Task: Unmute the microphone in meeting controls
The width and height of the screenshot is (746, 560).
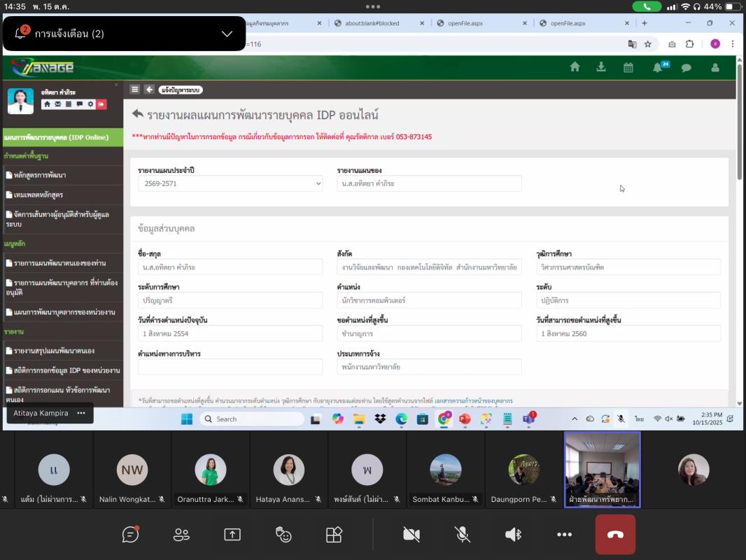Action: 463,534
